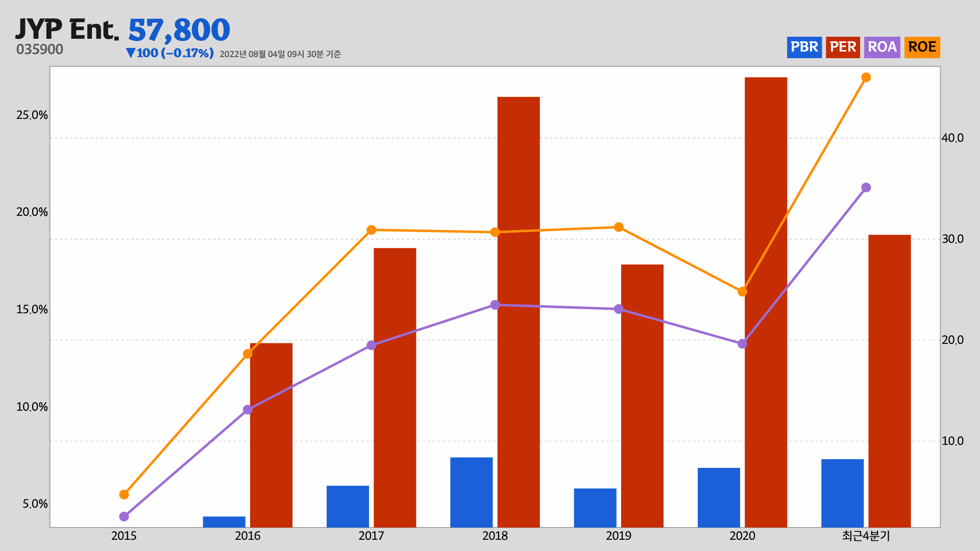The width and height of the screenshot is (980, 551).
Task: Click the 2017 x-axis label
Action: pos(372,536)
